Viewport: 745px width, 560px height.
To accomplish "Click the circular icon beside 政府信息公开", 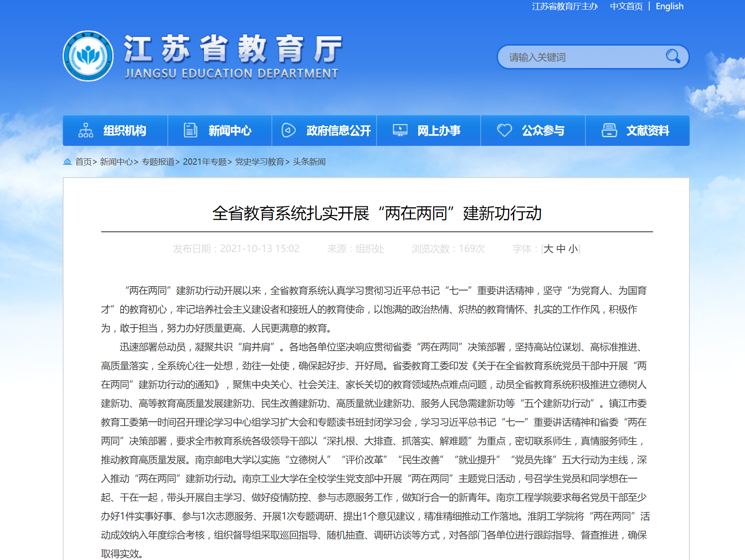I will 288,130.
